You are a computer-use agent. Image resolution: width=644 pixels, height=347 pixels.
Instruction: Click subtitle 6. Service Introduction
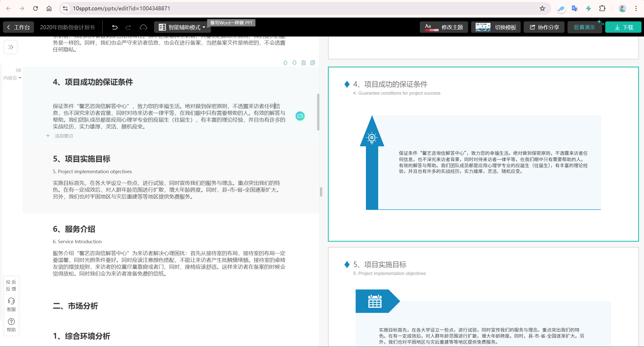pos(77,241)
